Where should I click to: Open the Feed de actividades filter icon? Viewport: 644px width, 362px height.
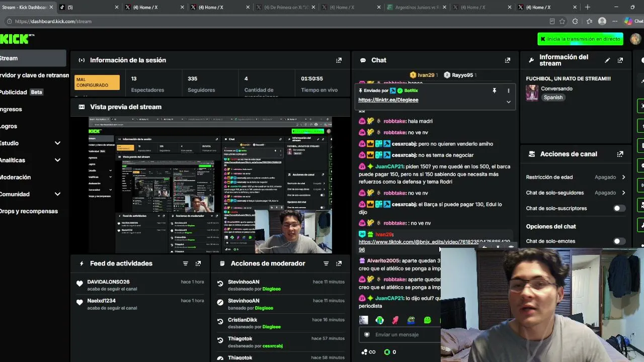pyautogui.click(x=185, y=263)
